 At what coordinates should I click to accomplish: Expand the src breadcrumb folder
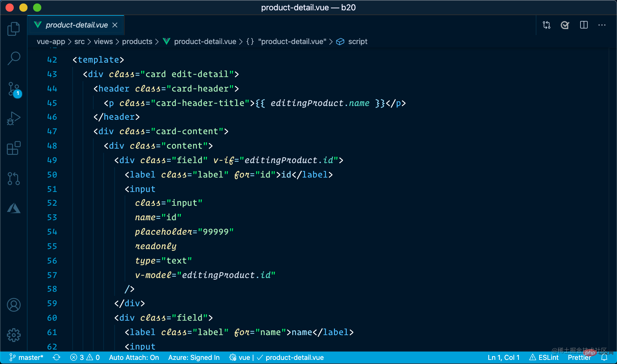click(x=80, y=41)
